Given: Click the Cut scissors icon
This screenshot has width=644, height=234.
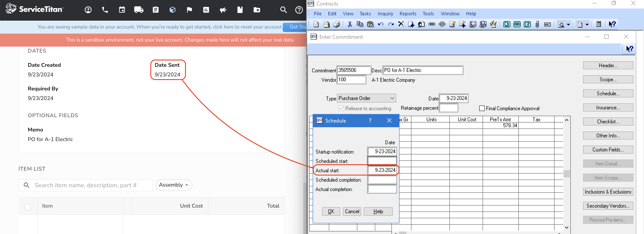Looking at the screenshot, I should pyautogui.click(x=350, y=24).
